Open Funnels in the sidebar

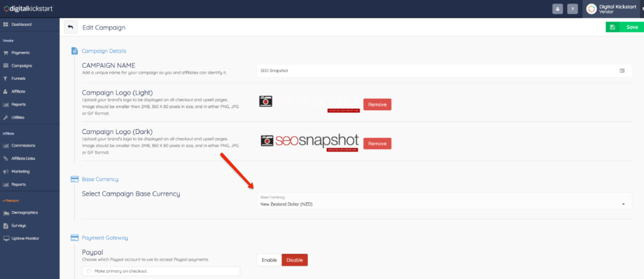(x=18, y=79)
